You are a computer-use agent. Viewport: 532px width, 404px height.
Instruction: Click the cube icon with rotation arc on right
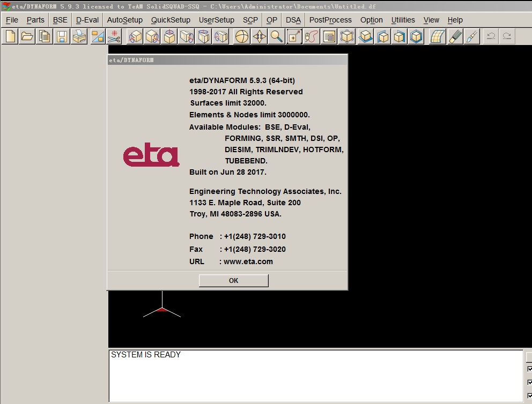[152, 36]
